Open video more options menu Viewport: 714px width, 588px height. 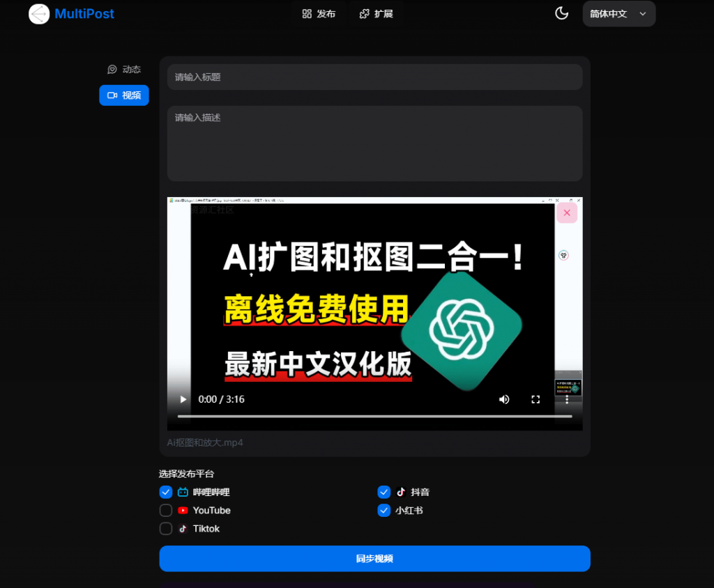(567, 399)
